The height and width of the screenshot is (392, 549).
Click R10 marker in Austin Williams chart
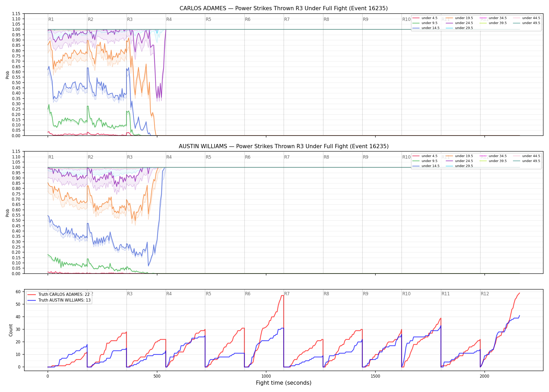pos(406,157)
